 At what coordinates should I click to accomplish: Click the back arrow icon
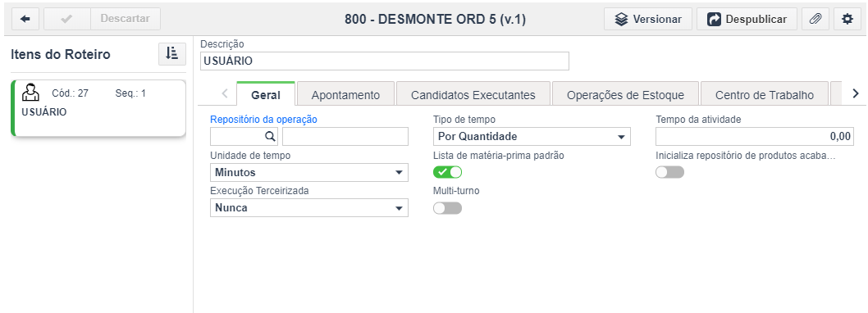pyautogui.click(x=25, y=19)
